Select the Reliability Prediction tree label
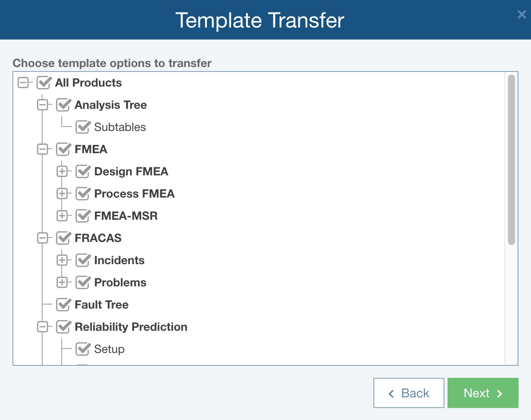 point(131,327)
